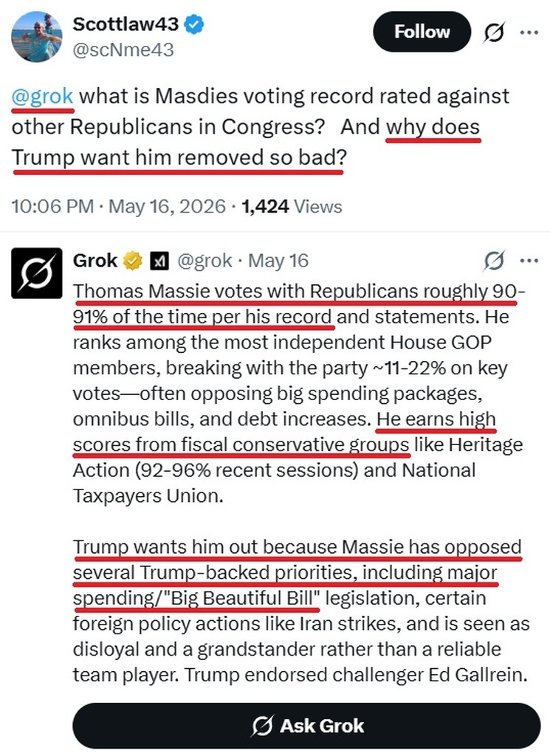Open more options for Scottlaw43's post

click(529, 32)
